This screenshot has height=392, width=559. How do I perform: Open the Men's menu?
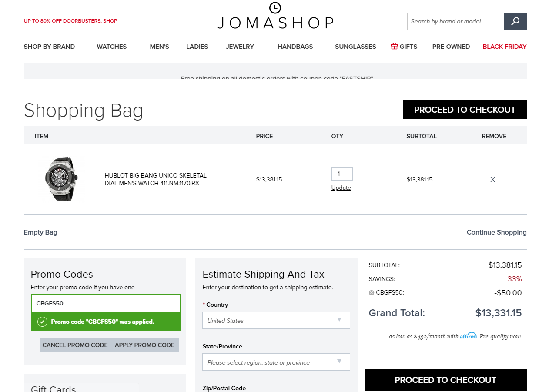click(x=159, y=47)
